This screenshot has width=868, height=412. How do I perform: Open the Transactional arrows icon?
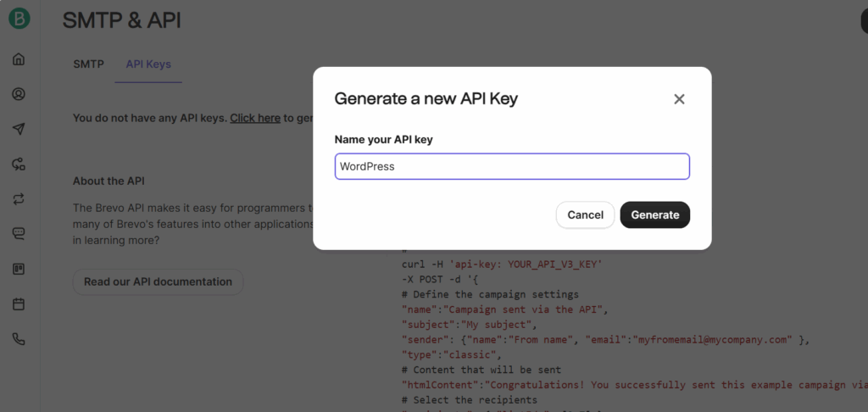[19, 199]
